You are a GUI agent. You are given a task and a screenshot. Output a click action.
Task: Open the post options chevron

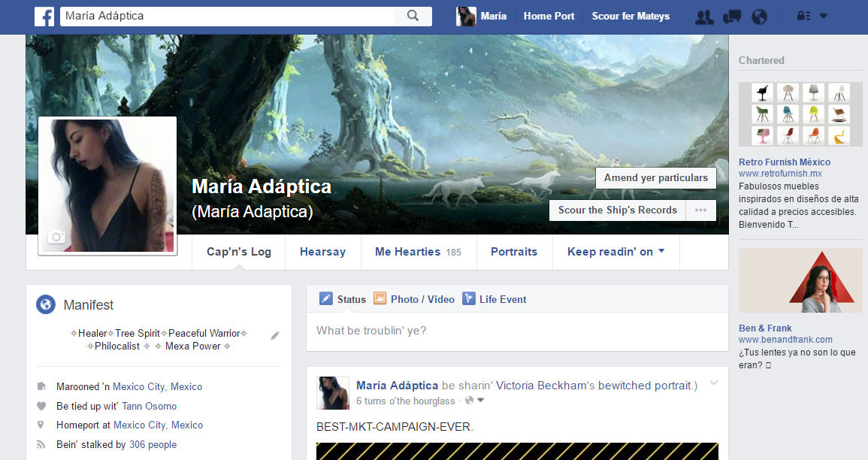[714, 383]
